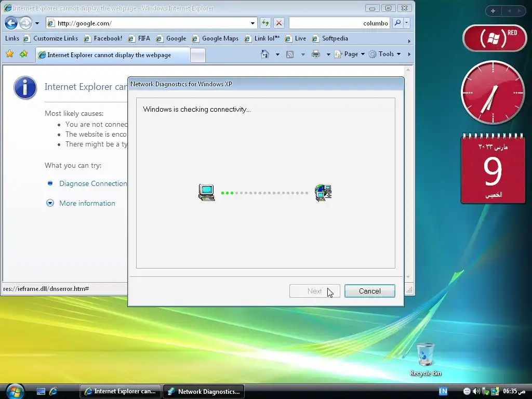Image resolution: width=532 pixels, height=399 pixels.
Task: Expand the Feeds dropdown arrow
Action: [303, 54]
